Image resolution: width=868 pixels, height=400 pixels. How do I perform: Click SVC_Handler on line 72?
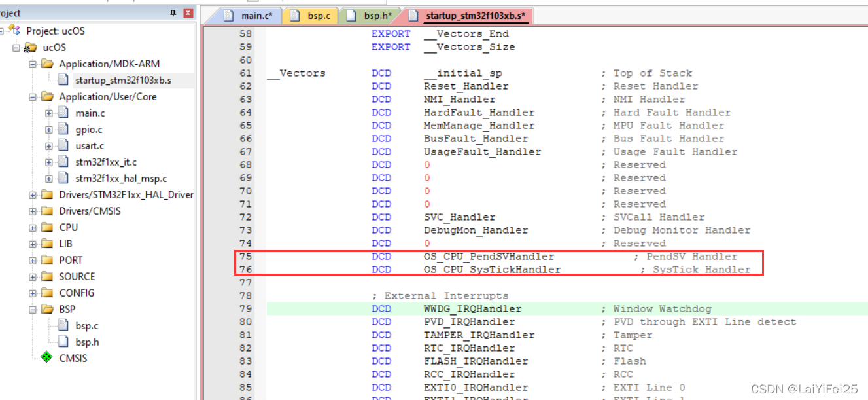(x=459, y=217)
